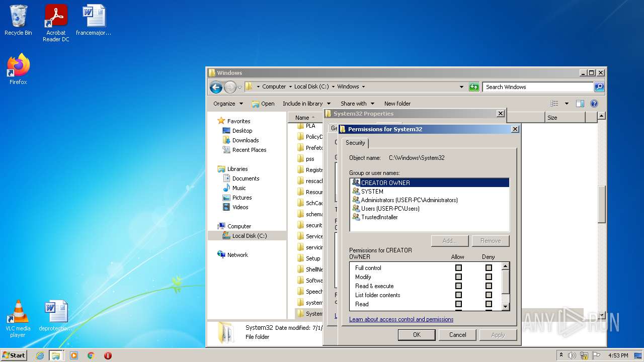
Task: Open VLC media player desktop shortcut
Action: [x=18, y=319]
